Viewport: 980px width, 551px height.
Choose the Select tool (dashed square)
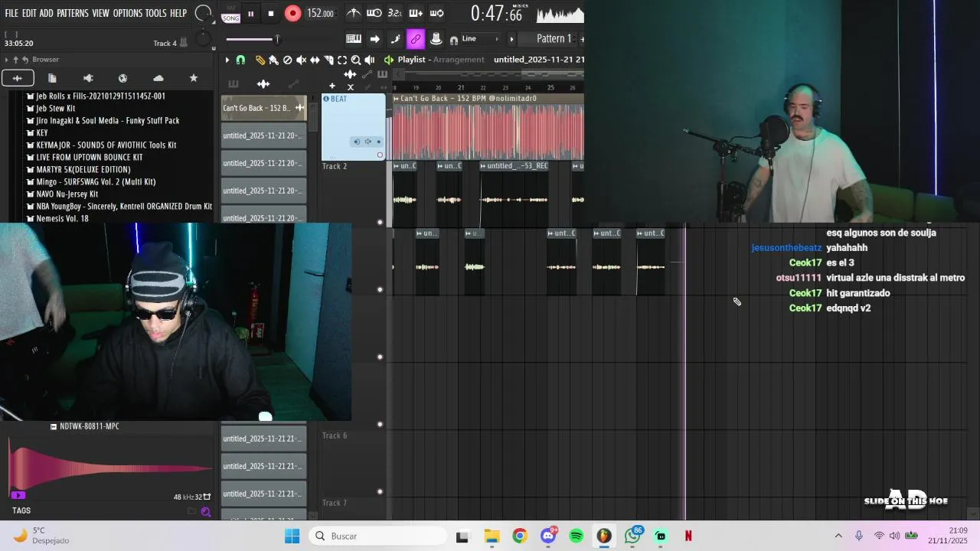click(x=342, y=60)
